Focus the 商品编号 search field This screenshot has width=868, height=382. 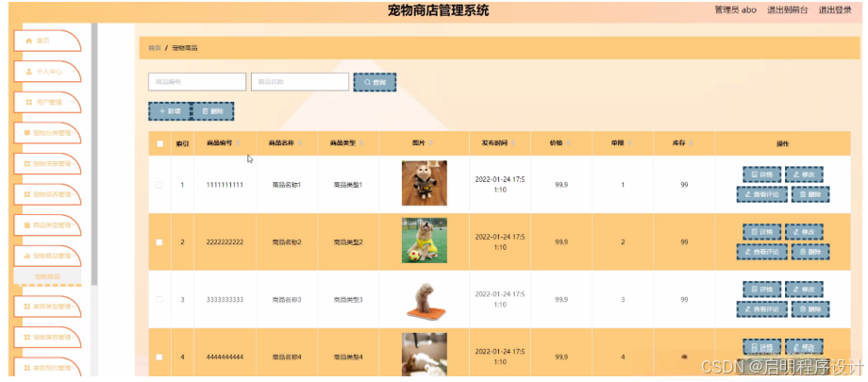tap(197, 82)
